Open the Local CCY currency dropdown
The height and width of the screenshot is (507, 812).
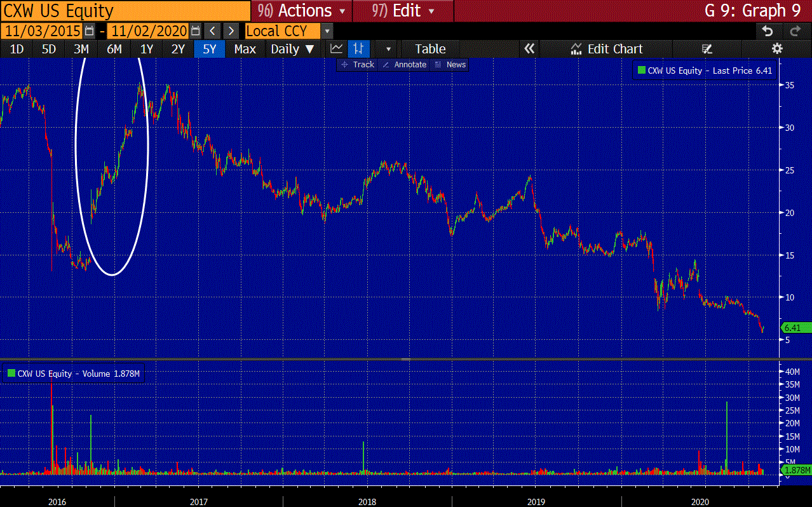click(x=327, y=31)
